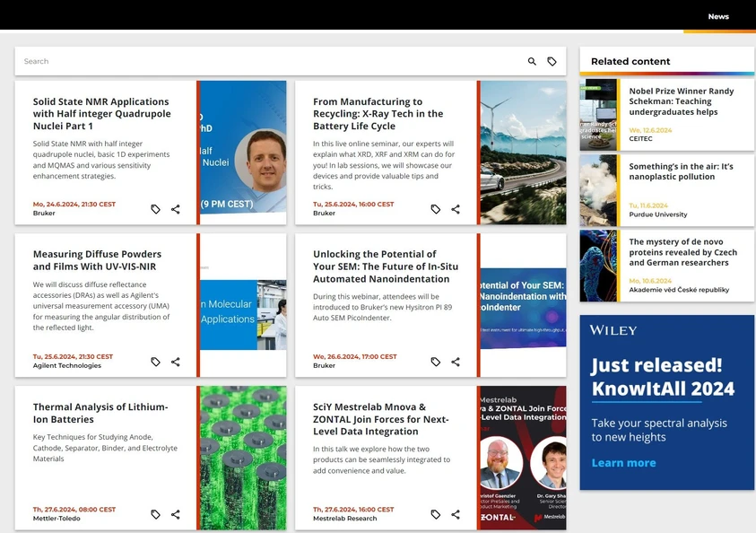Click CEITEC source label

pyautogui.click(x=641, y=139)
